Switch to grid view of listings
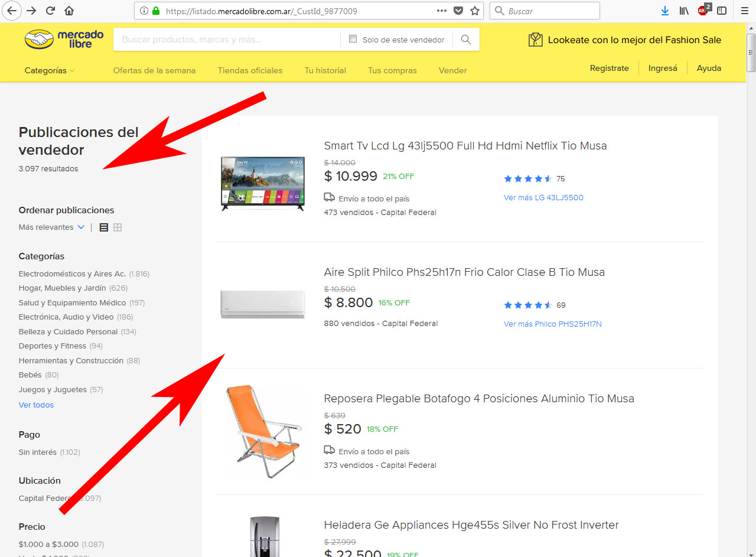The image size is (756, 557). 117,227
